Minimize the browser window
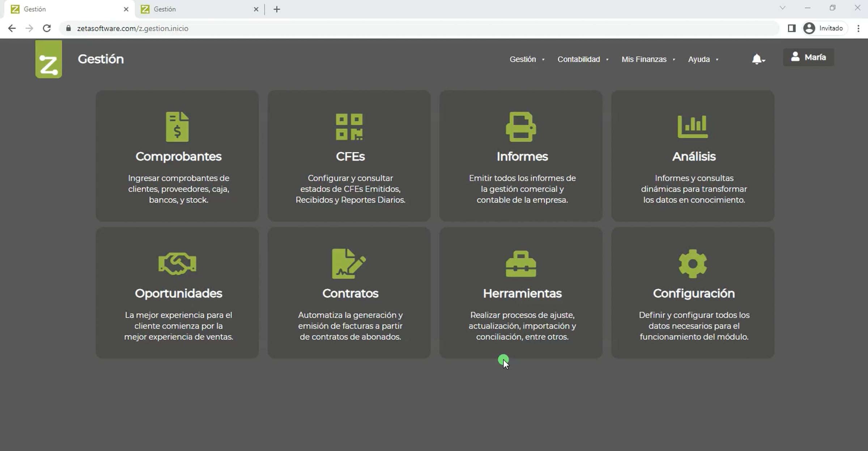This screenshot has width=868, height=451. click(x=808, y=8)
